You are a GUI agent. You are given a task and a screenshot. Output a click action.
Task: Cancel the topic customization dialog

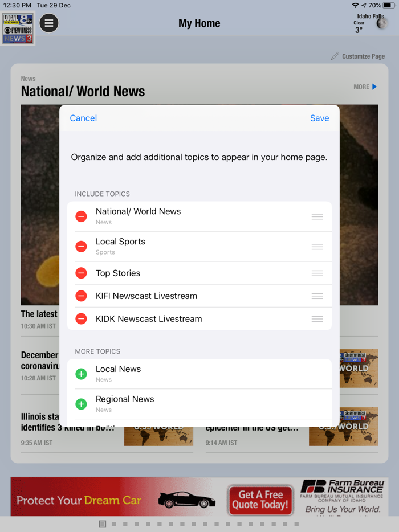point(83,118)
